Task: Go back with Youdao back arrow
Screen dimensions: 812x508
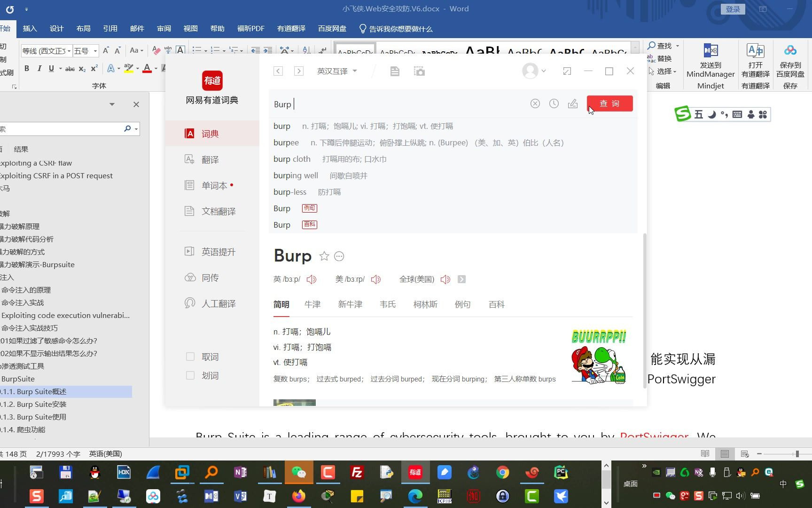Action: pyautogui.click(x=278, y=71)
